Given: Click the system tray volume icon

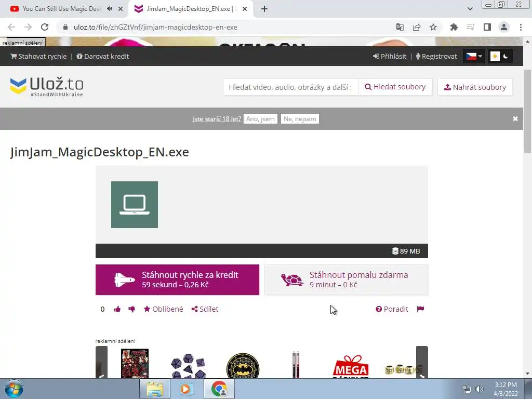Looking at the screenshot, I should (x=479, y=389).
